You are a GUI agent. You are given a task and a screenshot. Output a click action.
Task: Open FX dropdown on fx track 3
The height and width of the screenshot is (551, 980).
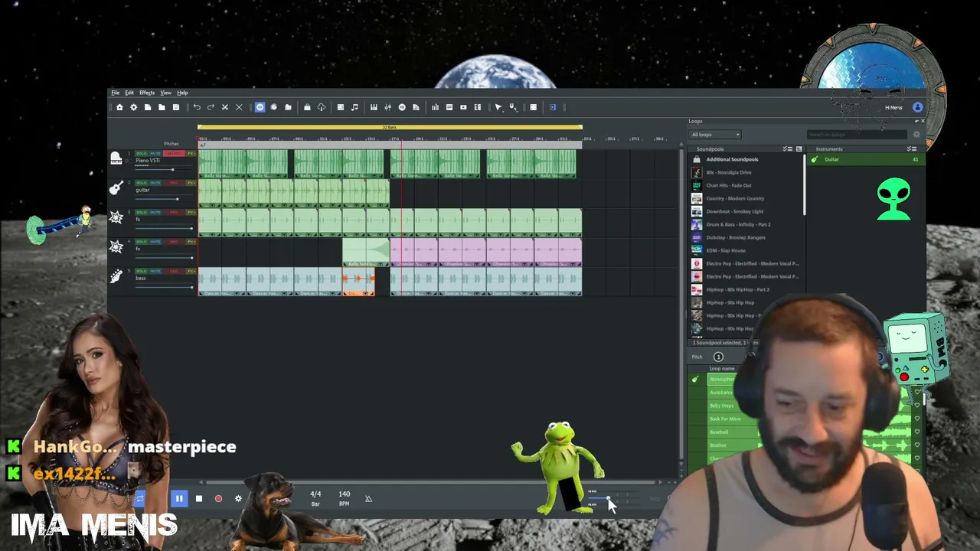(x=191, y=212)
